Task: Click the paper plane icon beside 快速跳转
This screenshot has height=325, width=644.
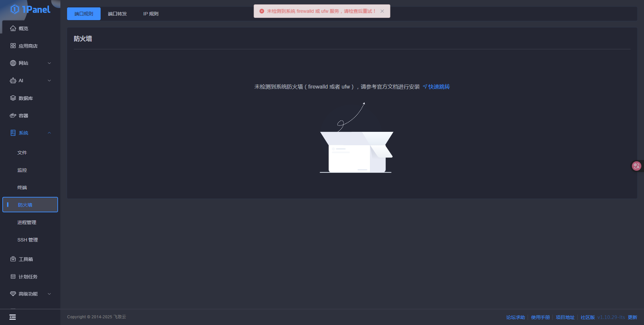Action: pos(425,87)
